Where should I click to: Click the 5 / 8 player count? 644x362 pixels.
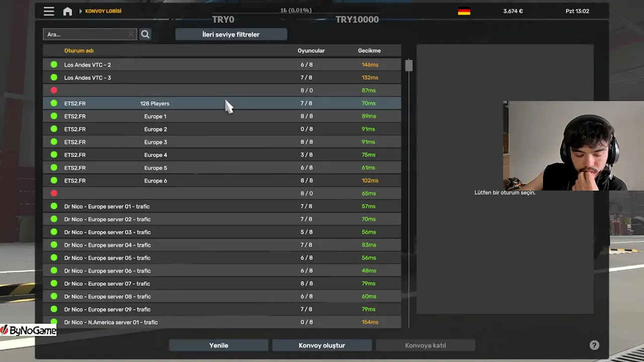coord(306,232)
